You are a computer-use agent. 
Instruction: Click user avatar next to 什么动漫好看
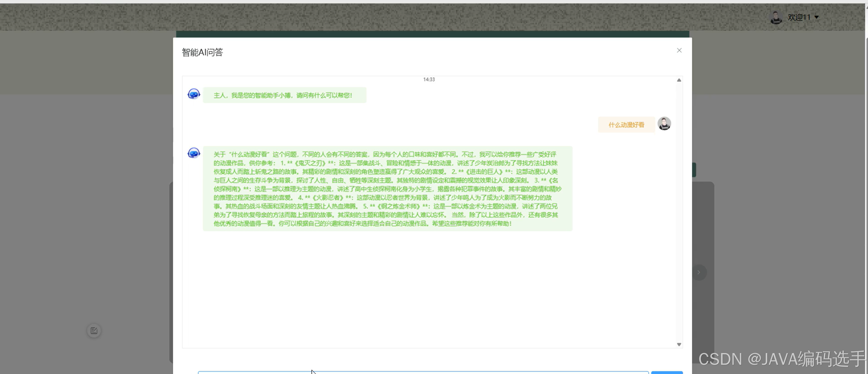(664, 124)
